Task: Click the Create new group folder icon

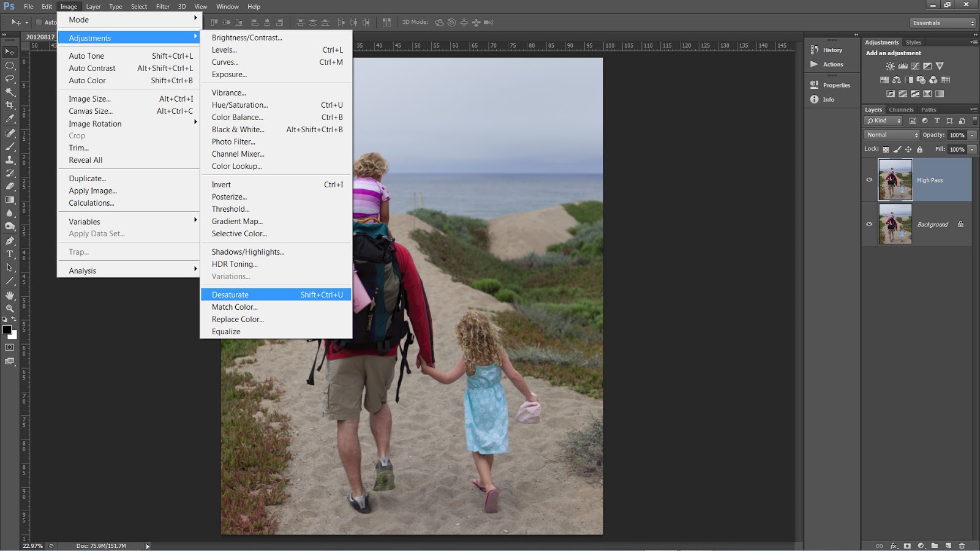Action: (x=935, y=545)
